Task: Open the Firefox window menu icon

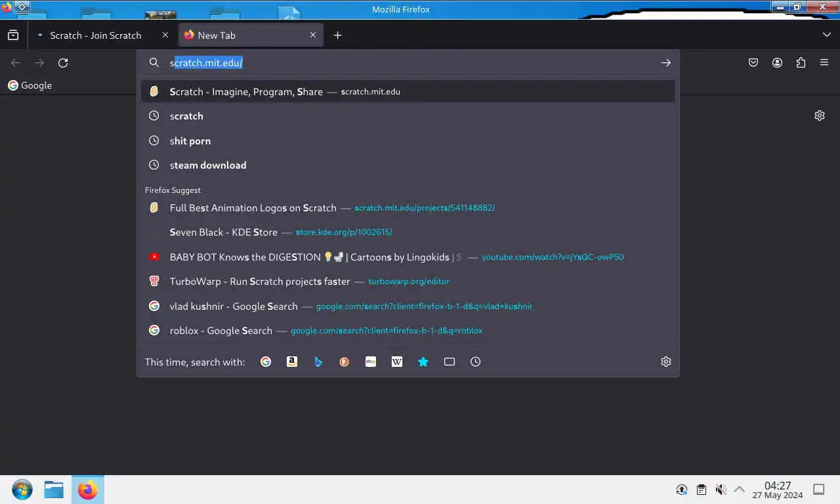Action: coord(7,7)
